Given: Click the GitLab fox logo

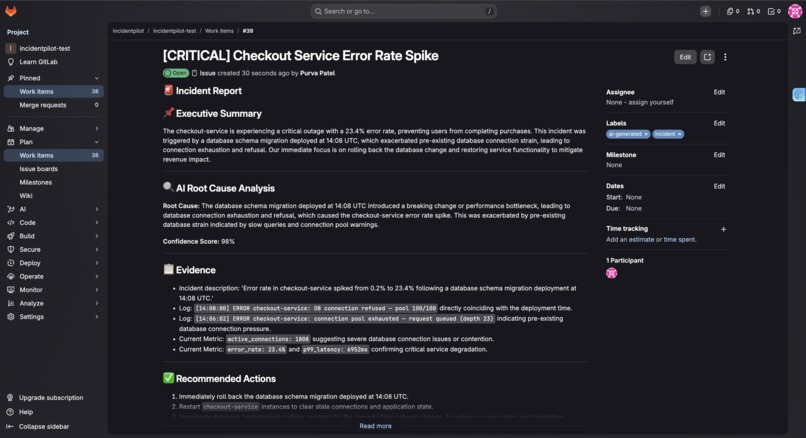Looking at the screenshot, I should tap(11, 11).
